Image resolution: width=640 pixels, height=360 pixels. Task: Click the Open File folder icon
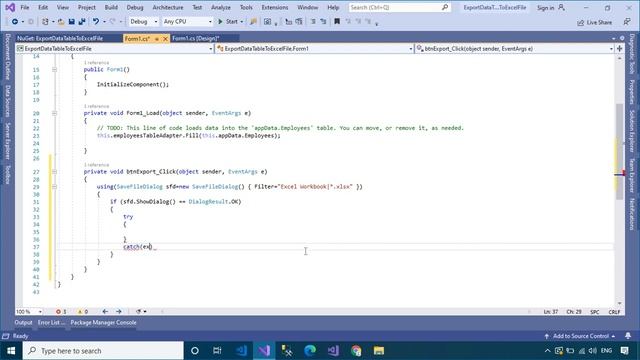[61, 22]
